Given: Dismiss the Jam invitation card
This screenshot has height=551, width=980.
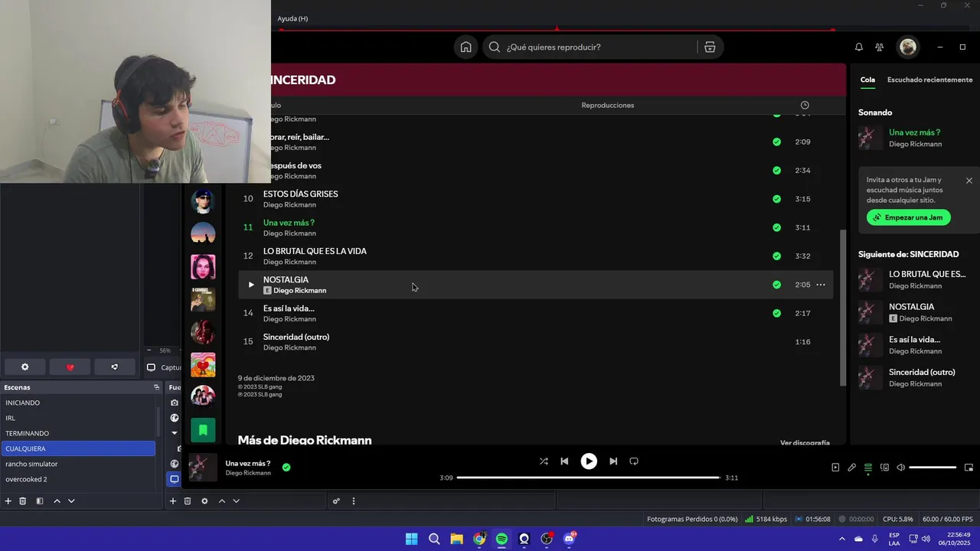Looking at the screenshot, I should (x=969, y=181).
